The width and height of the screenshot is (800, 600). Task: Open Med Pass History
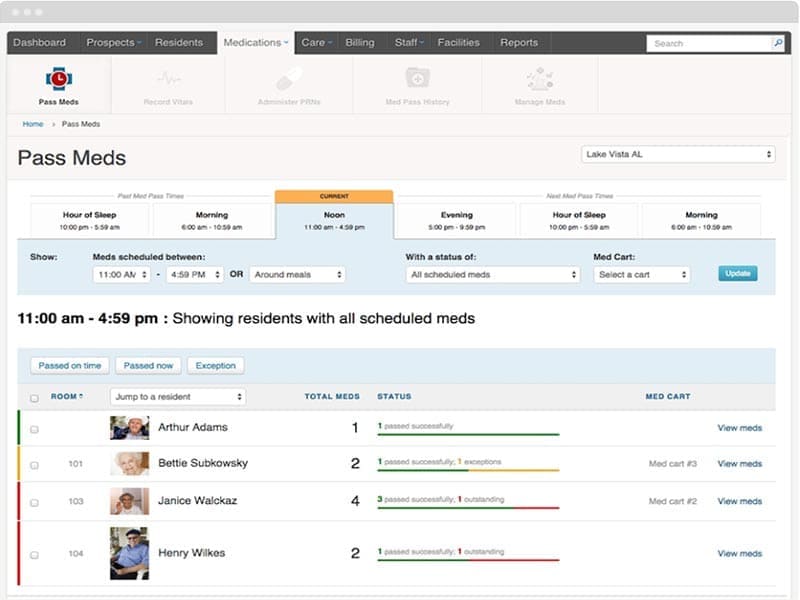tap(415, 80)
